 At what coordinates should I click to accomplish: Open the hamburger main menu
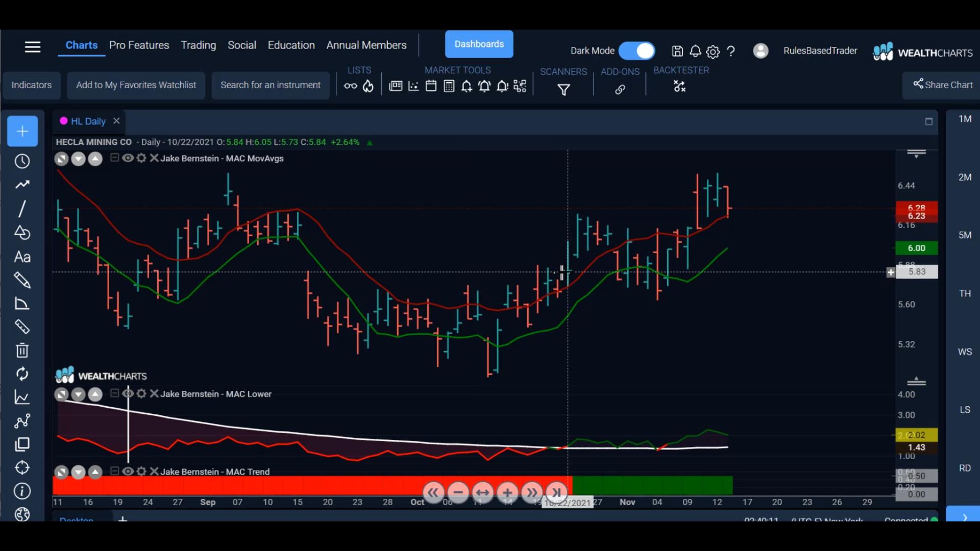32,47
